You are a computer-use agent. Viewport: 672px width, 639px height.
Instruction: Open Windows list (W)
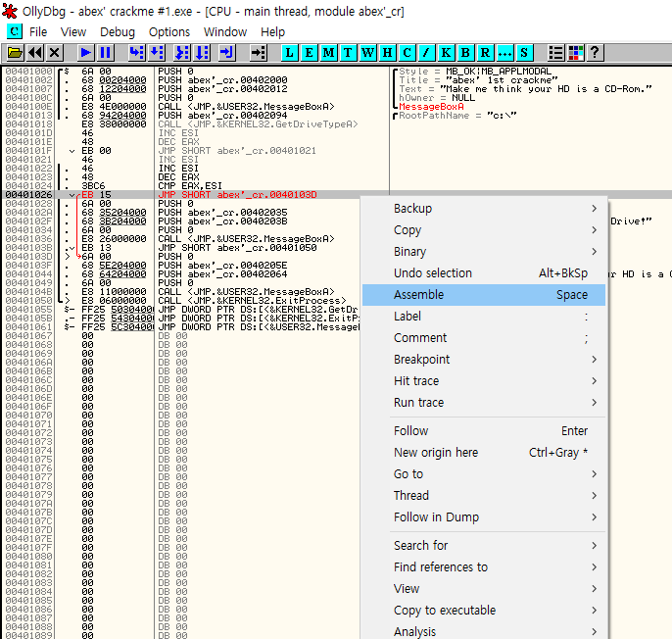(x=367, y=53)
